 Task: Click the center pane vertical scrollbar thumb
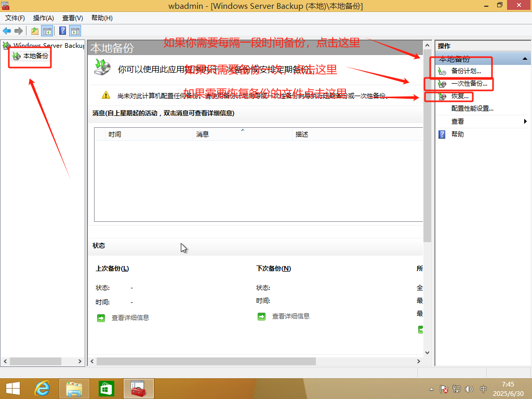[x=427, y=146]
